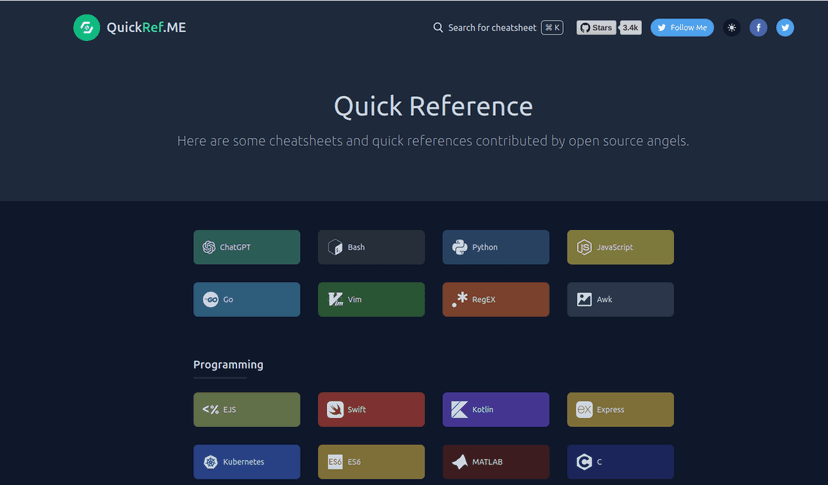Open the Python cheatsheet card
Screen dimensions: 828x485
(x=496, y=247)
